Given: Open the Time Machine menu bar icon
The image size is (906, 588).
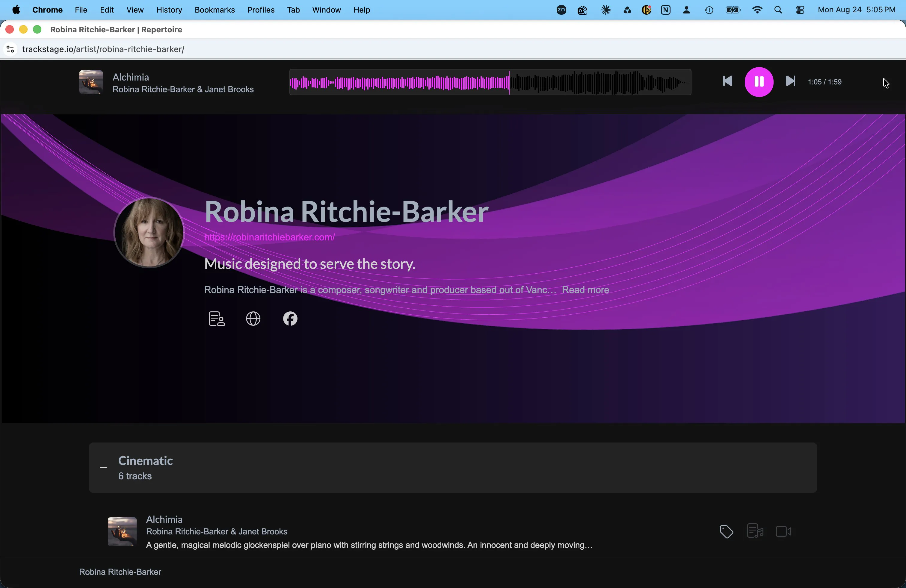Looking at the screenshot, I should coord(709,10).
